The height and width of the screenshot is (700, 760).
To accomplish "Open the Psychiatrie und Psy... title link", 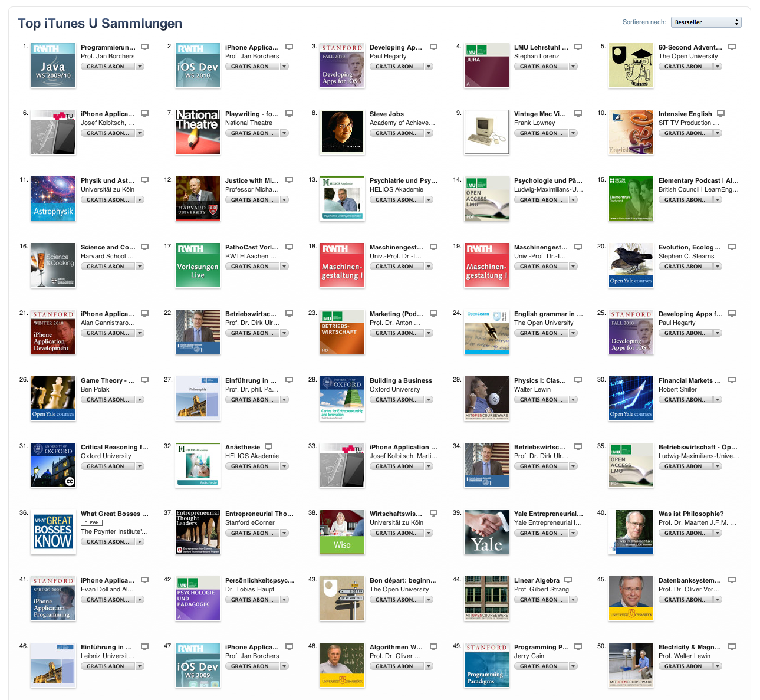I will point(403,180).
